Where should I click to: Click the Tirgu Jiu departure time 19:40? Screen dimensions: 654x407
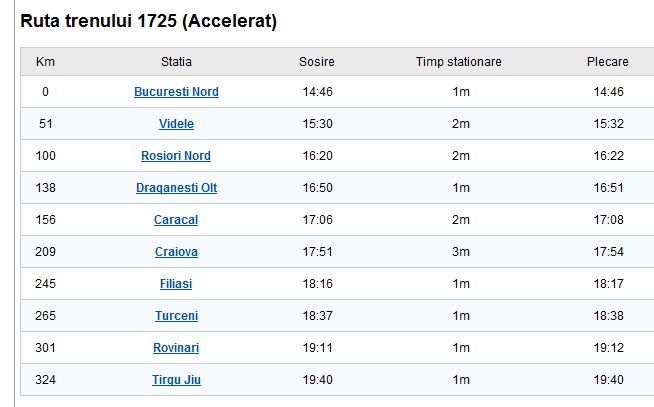pyautogui.click(x=607, y=380)
